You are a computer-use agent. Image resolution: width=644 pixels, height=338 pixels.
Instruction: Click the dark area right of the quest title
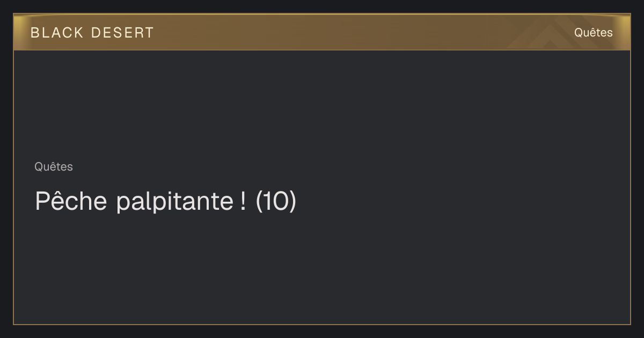(x=462, y=202)
